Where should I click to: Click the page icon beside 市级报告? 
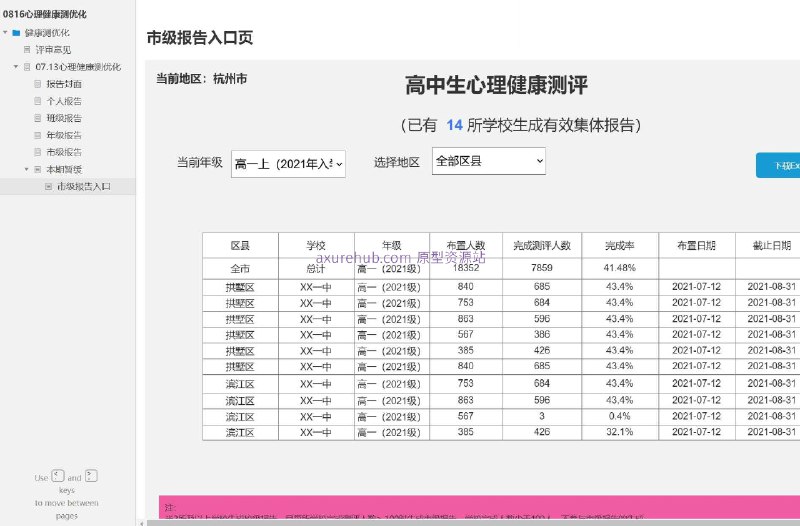(38, 152)
